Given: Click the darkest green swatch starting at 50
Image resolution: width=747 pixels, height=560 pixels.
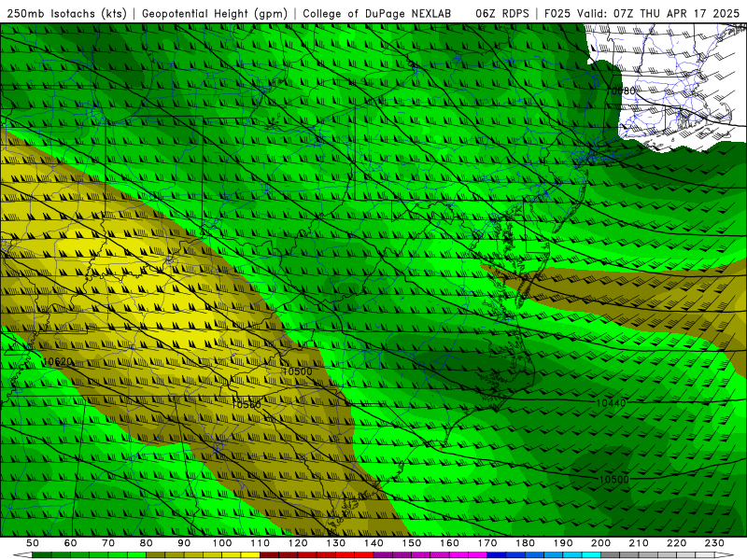Looking at the screenshot, I should 42,555.
